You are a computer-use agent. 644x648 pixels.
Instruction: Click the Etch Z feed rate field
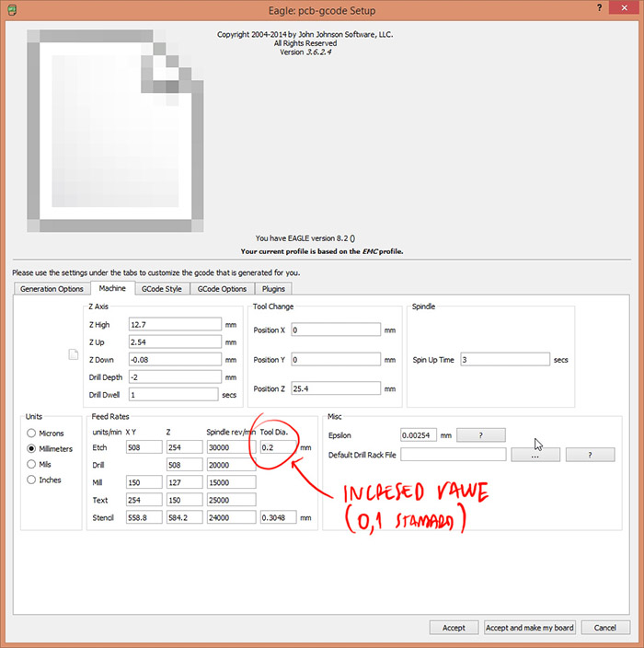pyautogui.click(x=185, y=447)
